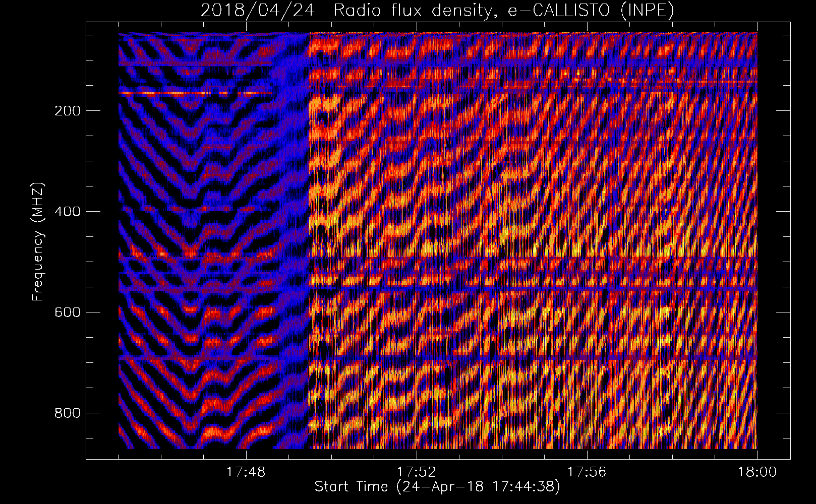This screenshot has height=504, width=816.
Task: Click the plot title '2018/04/24 Radio flux density'
Action: (x=437, y=10)
